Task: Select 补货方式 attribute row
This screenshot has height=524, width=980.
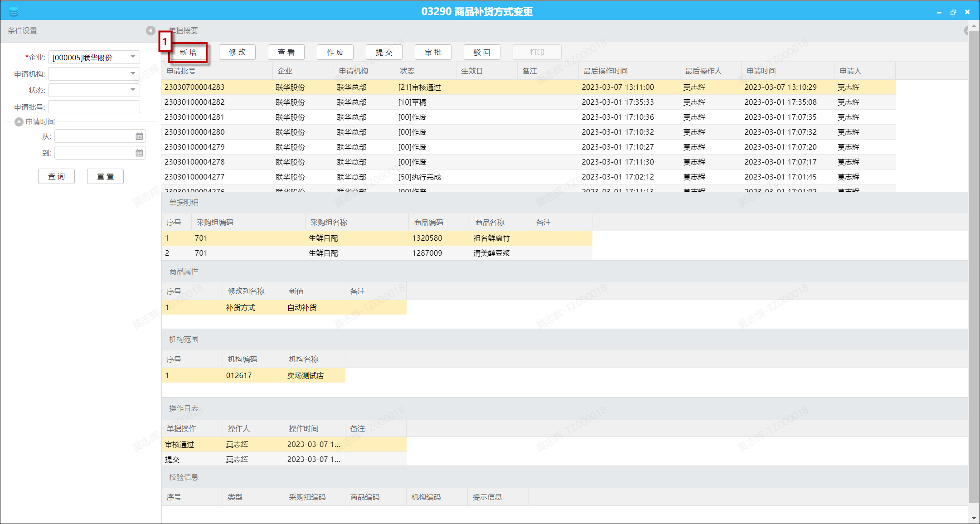Action: [x=284, y=307]
